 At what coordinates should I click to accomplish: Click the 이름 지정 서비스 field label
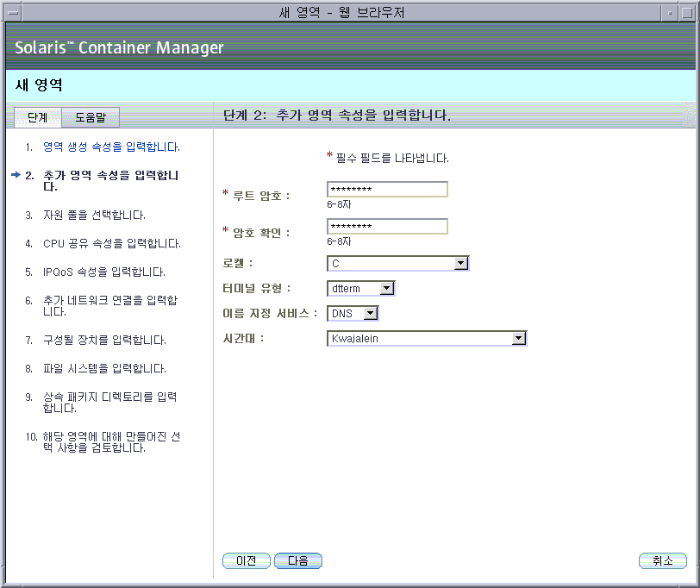[270, 314]
